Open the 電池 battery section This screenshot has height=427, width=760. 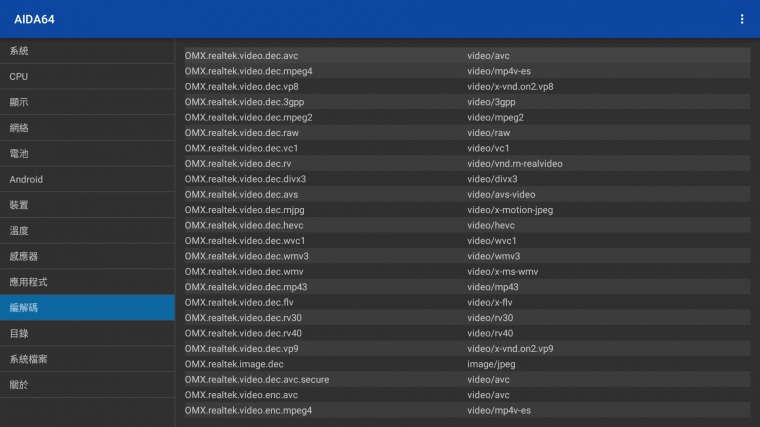pyautogui.click(x=87, y=154)
